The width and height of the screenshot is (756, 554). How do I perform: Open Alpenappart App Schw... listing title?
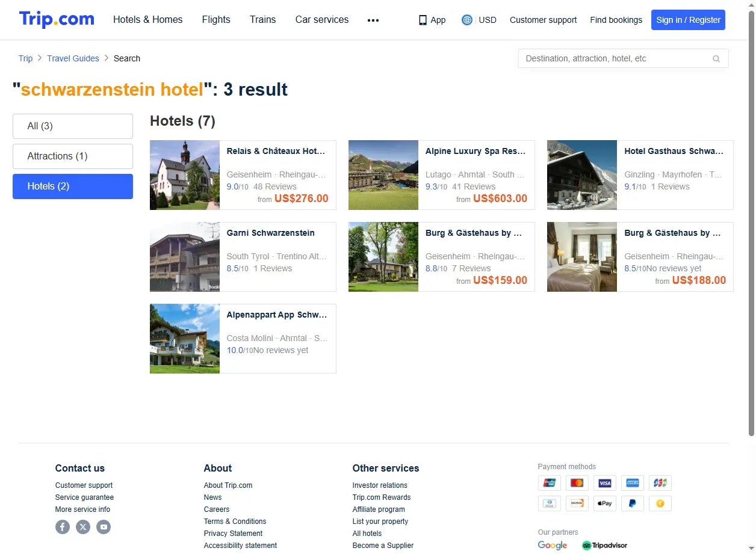tap(277, 315)
